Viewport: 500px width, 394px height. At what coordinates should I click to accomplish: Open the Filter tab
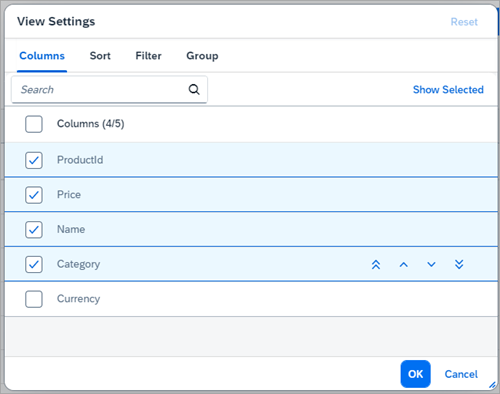point(148,56)
